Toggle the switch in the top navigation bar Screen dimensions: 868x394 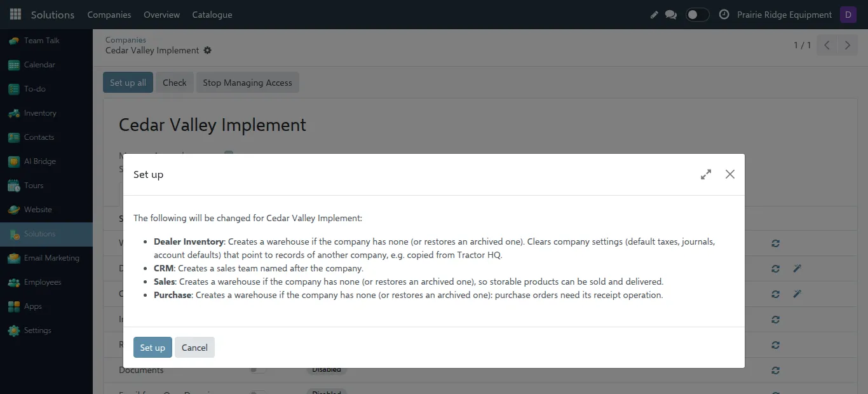pos(697,15)
